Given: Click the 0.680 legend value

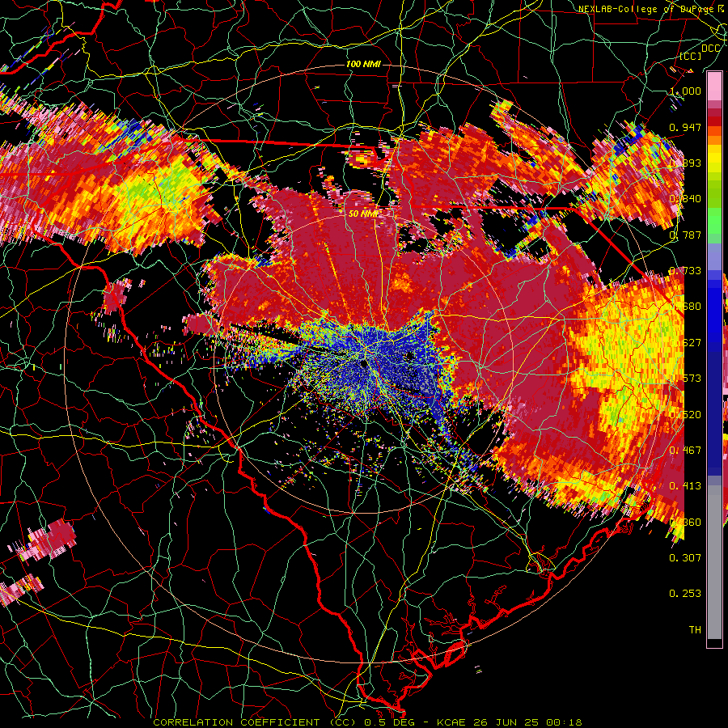Looking at the screenshot, I should click(685, 307).
